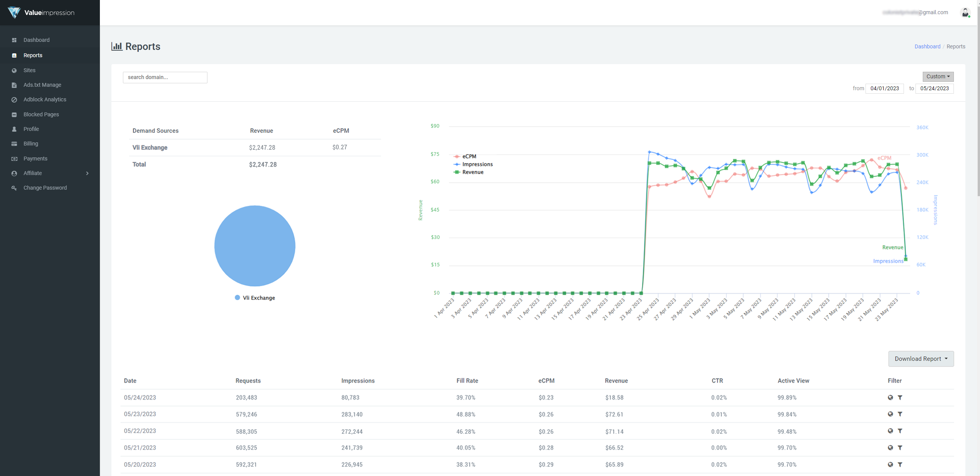The width and height of the screenshot is (980, 476).
Task: Click the globe icon in 05/21/2023 row
Action: (890, 448)
